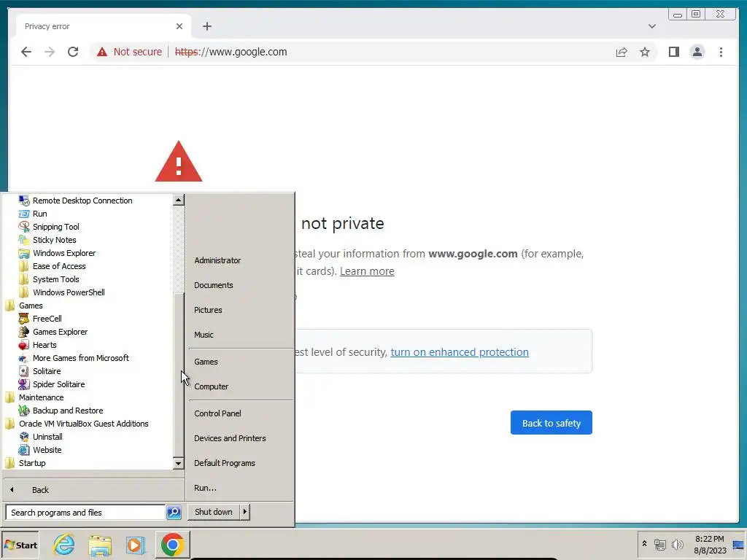Expand the Startup folder
747x560 pixels.
pyautogui.click(x=32, y=462)
